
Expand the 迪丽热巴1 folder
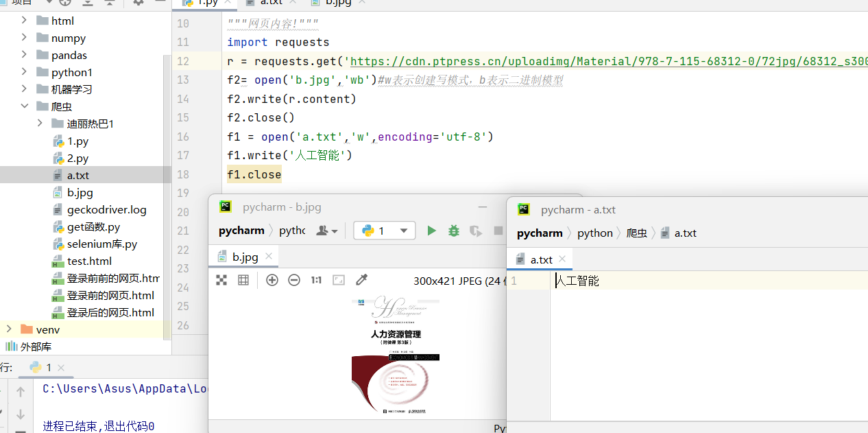pos(39,124)
